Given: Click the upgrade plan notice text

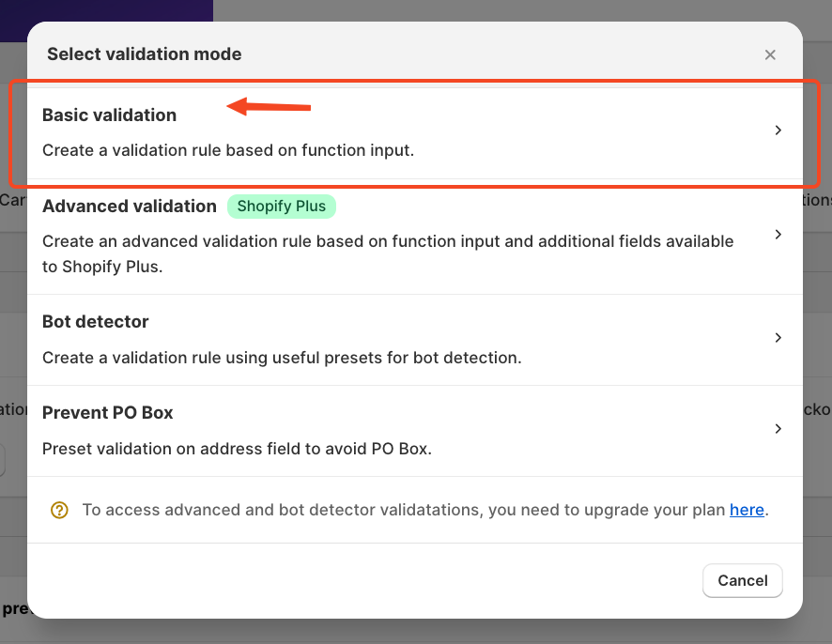Looking at the screenshot, I should tap(404, 511).
